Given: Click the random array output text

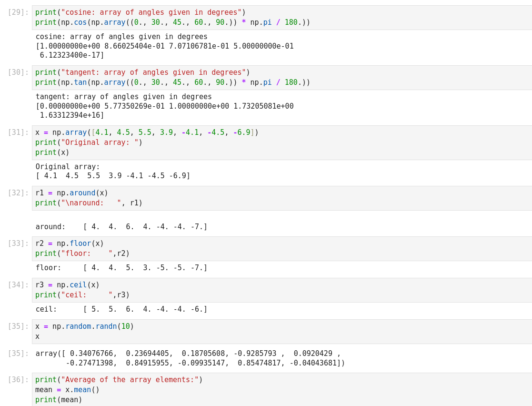Looking at the screenshot, I should click(x=190, y=358).
